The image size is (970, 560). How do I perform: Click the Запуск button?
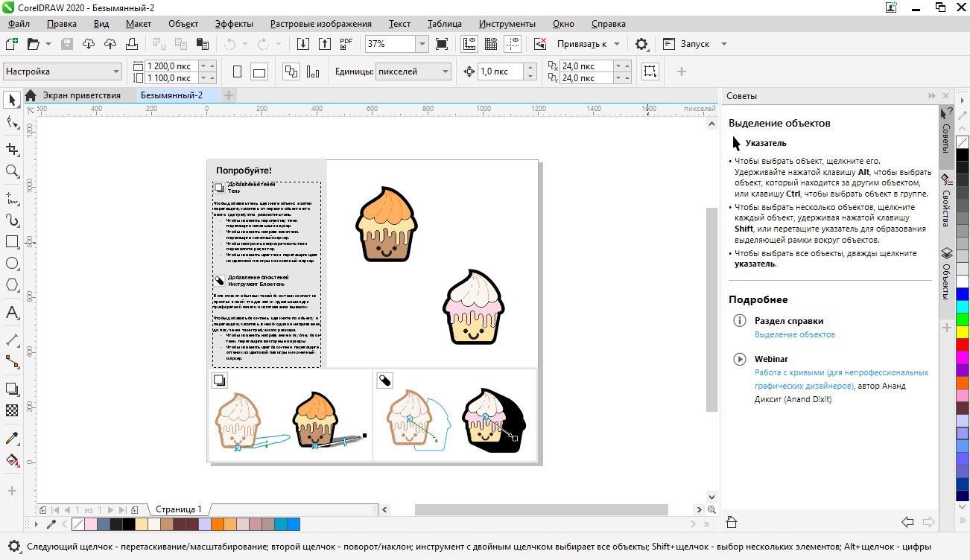coord(694,44)
